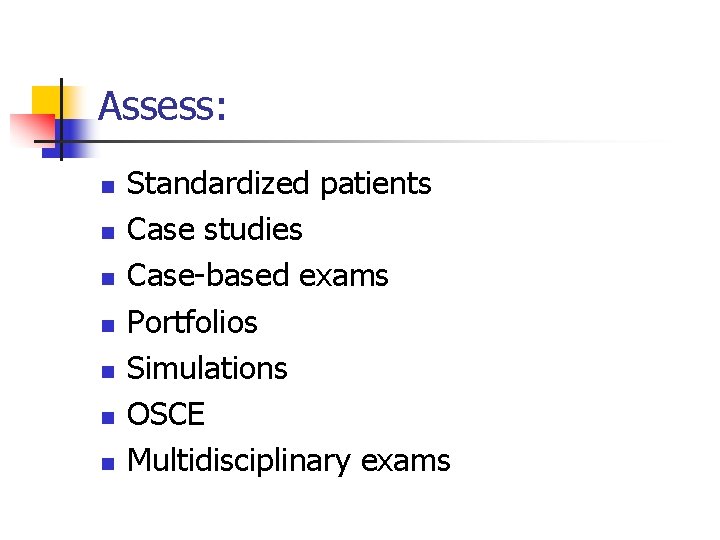The width and height of the screenshot is (720, 540).
Task: Select the "Simulations" list item
Action: (207, 368)
